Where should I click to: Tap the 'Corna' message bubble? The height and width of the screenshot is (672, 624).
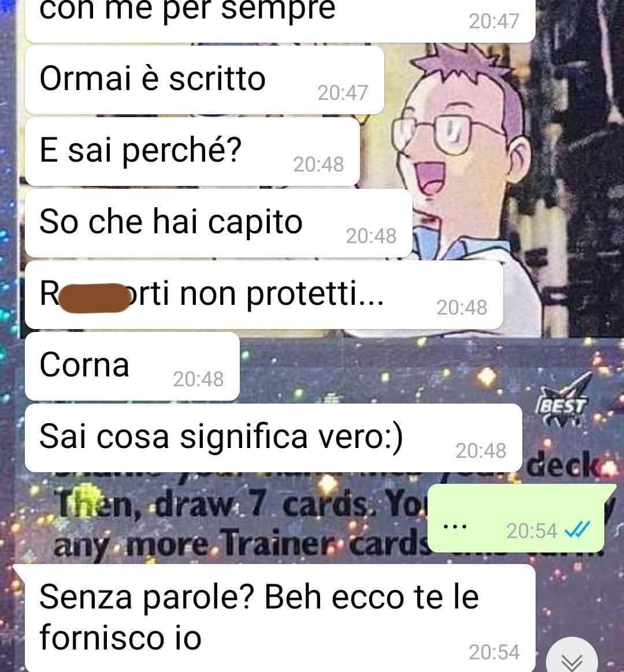[132, 367]
